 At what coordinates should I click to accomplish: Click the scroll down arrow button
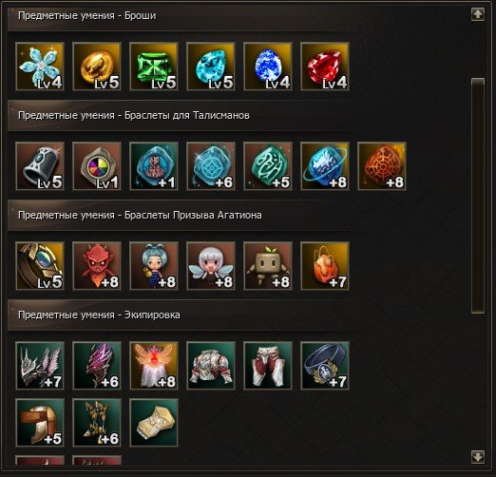point(478,457)
